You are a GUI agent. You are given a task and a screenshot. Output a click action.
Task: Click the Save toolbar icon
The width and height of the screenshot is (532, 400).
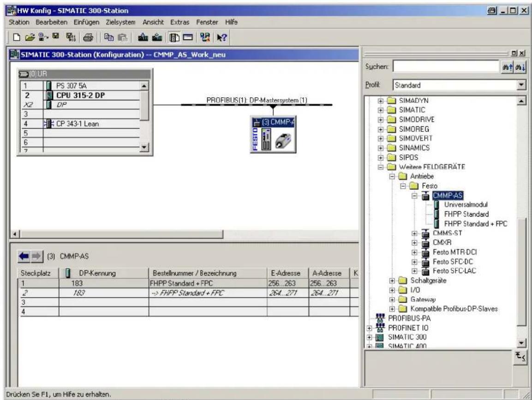(55, 36)
